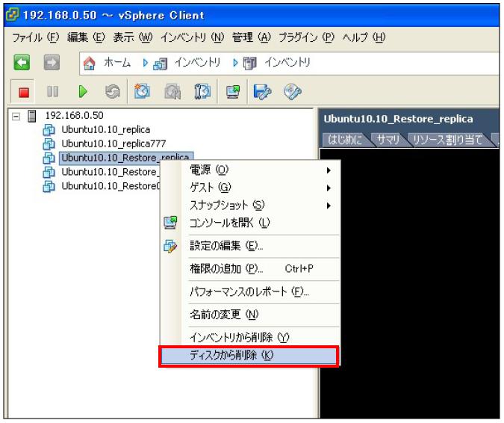Select the 192.168.0.50 host label

[x=74, y=116]
